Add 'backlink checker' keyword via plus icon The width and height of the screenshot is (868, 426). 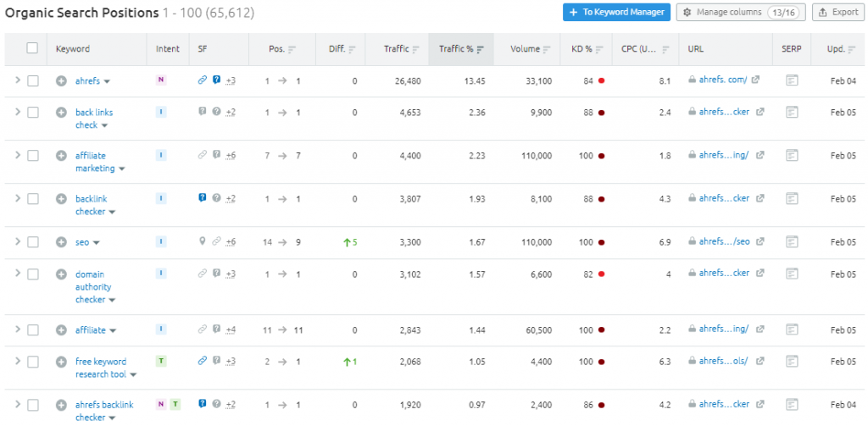tap(61, 199)
